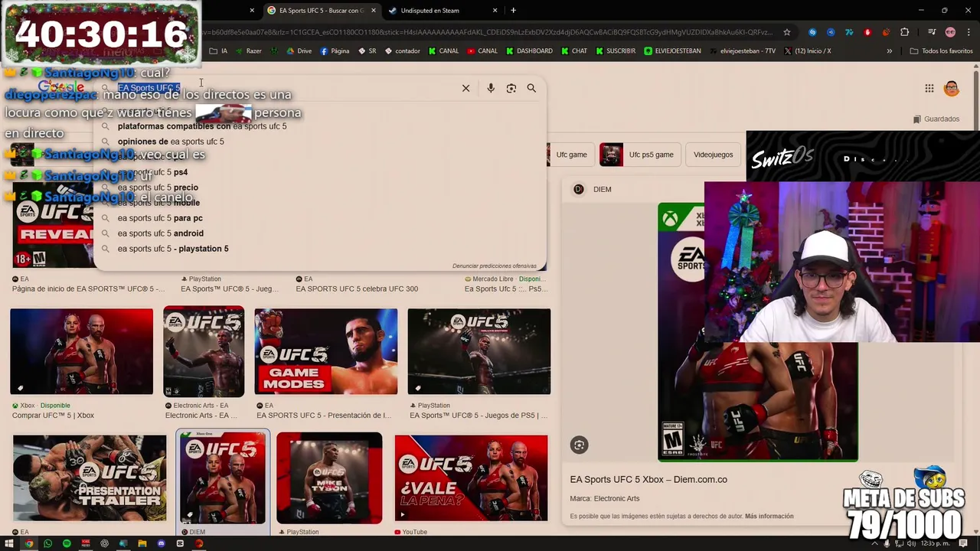Choose suggestion ea sports ufc 5 - playstation 5
The height and width of the screenshot is (551, 980).
tap(320, 249)
